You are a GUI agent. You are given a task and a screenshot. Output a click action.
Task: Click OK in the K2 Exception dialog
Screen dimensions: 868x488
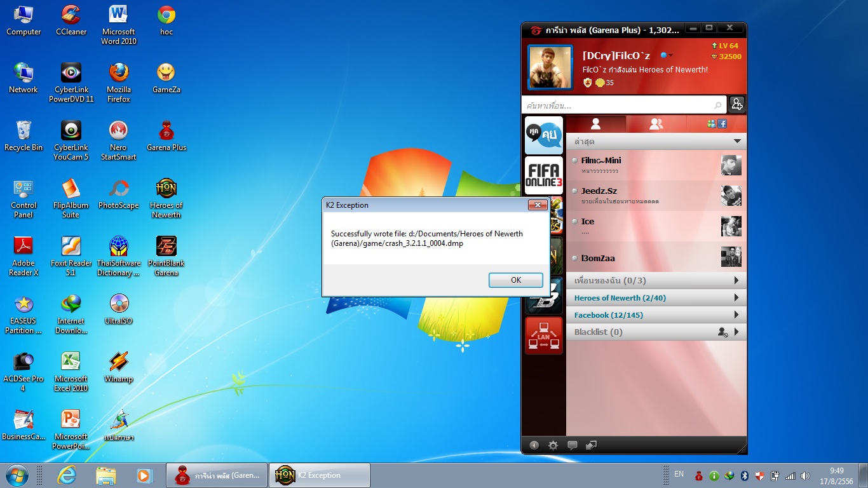coord(515,280)
